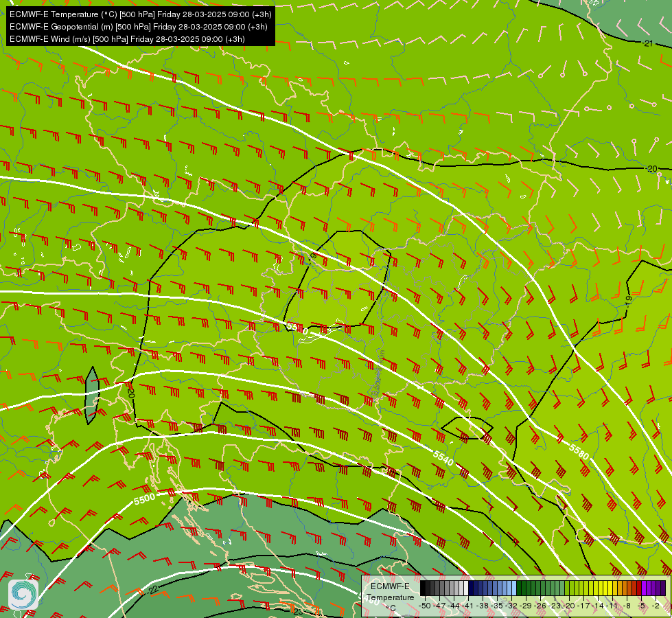Click the legend tick label -20
This screenshot has height=618, width=672.
(x=569, y=606)
